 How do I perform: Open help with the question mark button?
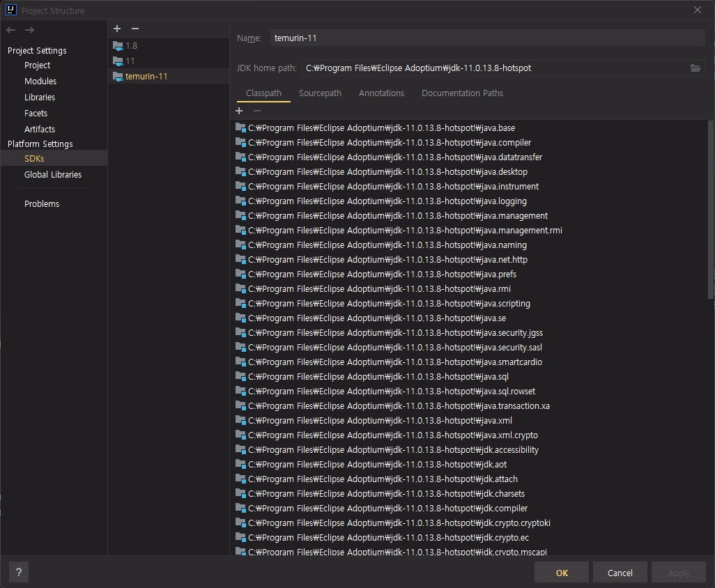tap(19, 572)
